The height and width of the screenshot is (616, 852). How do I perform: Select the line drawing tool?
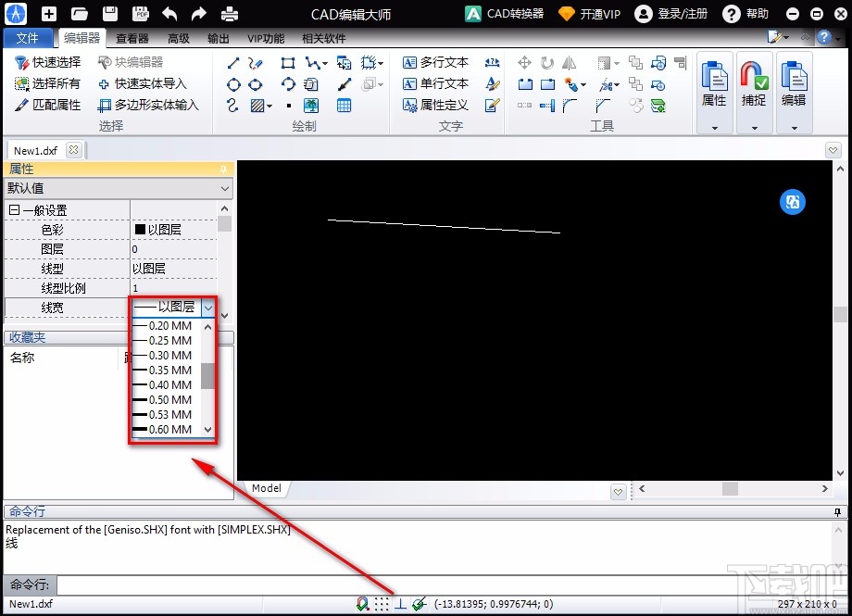pos(233,63)
